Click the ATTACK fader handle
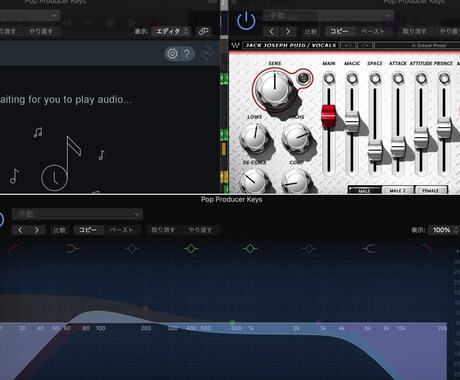Viewport: 460px width, 380px height. click(398, 147)
